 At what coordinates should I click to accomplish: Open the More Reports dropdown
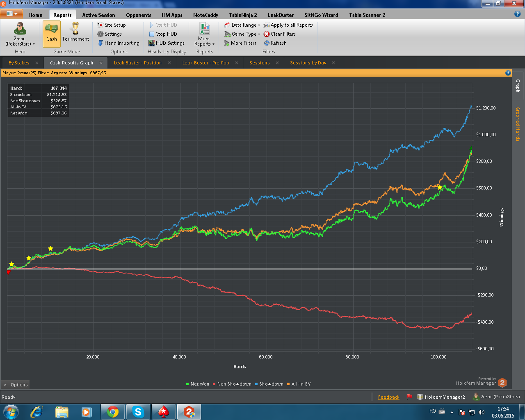tap(204, 34)
